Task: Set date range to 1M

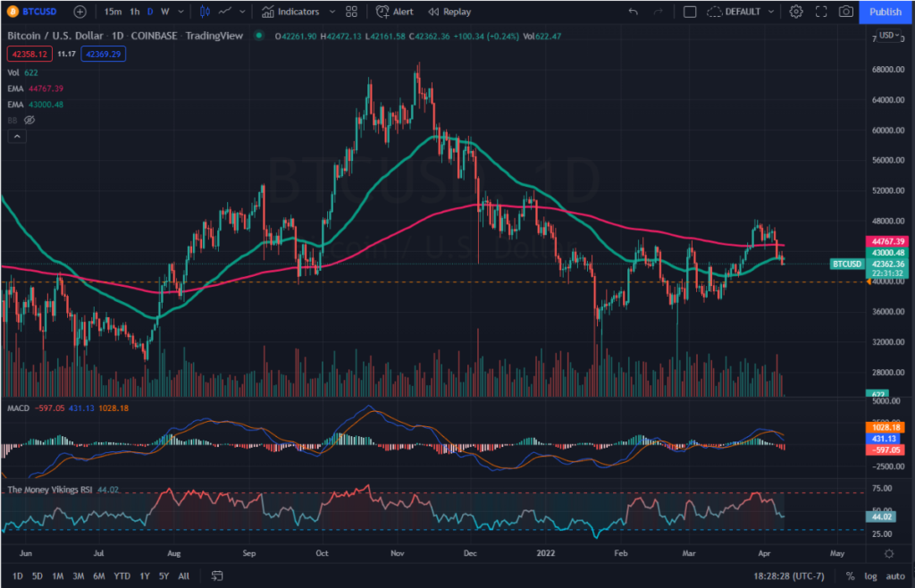Action: click(58, 575)
